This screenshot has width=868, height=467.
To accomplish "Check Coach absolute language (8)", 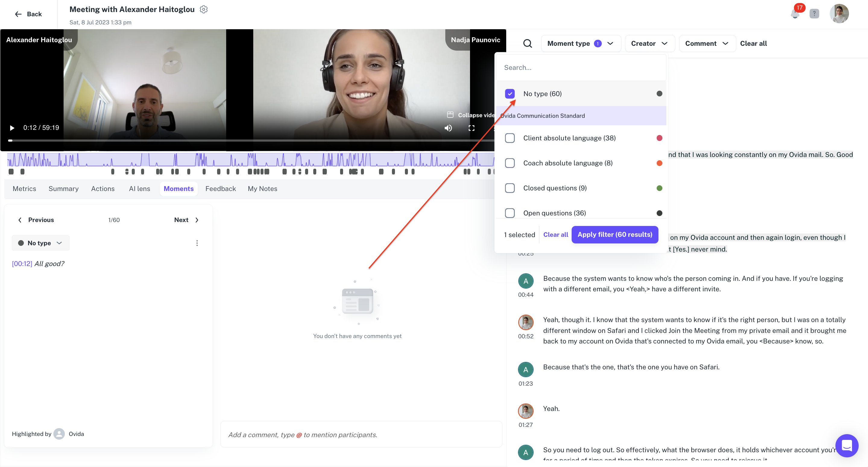I will (x=510, y=163).
